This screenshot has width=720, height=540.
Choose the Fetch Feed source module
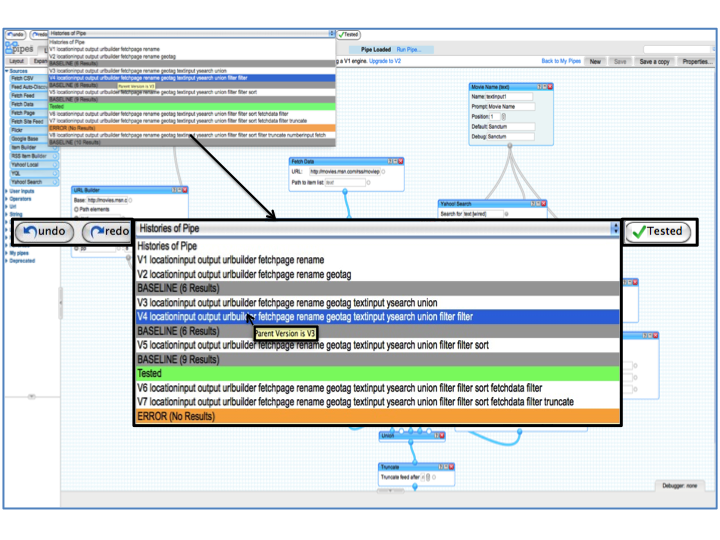point(28,96)
